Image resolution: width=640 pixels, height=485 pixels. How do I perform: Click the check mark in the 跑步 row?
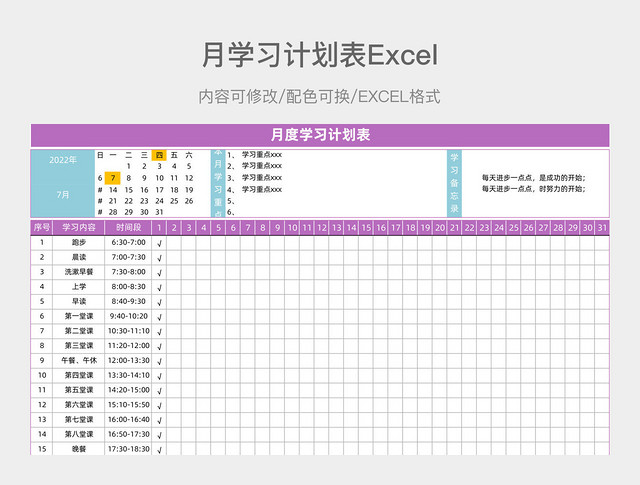click(159, 244)
